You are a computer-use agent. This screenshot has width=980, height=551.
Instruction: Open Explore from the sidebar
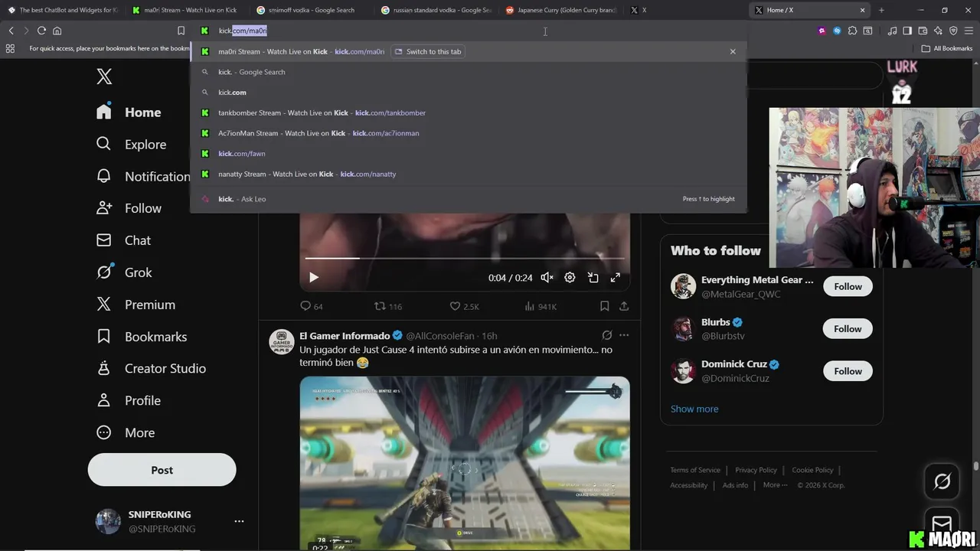pyautogui.click(x=131, y=144)
